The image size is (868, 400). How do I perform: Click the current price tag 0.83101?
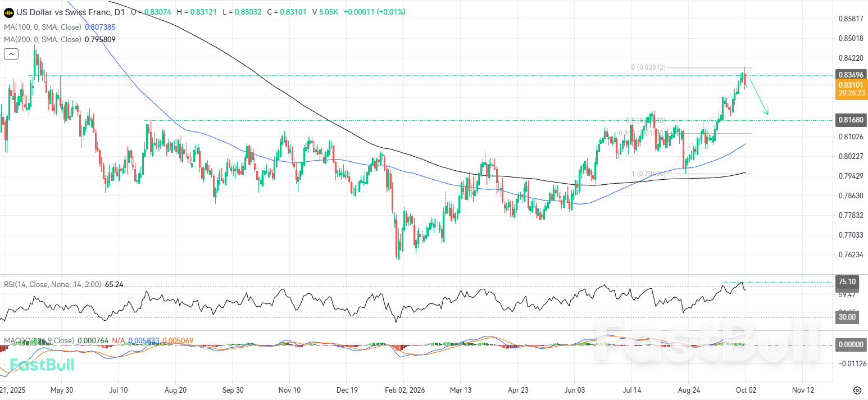pyautogui.click(x=851, y=85)
